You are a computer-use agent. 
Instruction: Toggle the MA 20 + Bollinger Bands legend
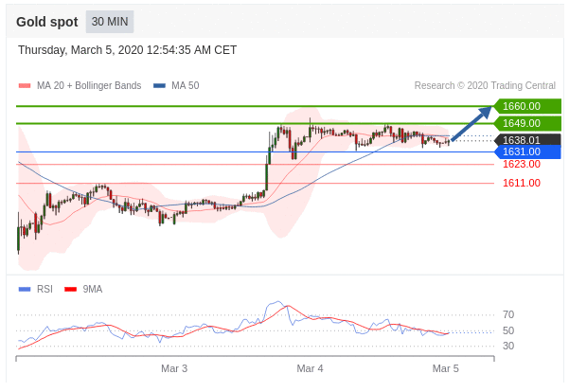click(x=88, y=86)
